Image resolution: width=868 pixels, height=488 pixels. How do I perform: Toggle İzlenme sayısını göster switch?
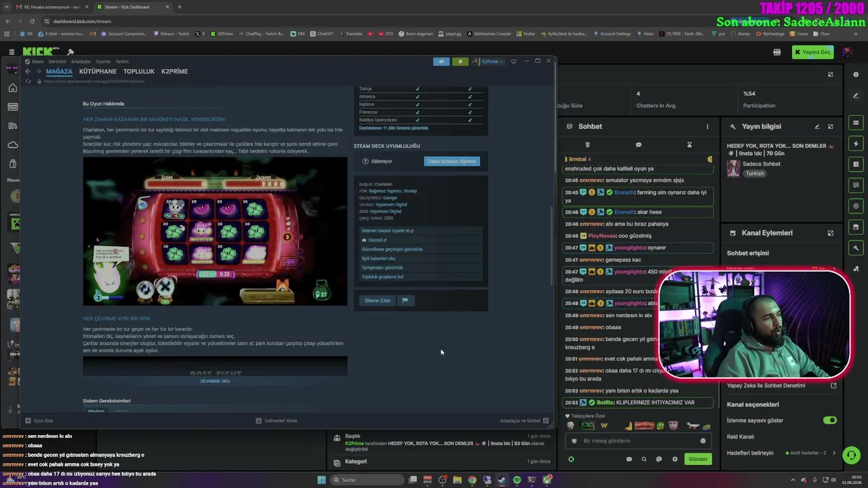coord(829,420)
